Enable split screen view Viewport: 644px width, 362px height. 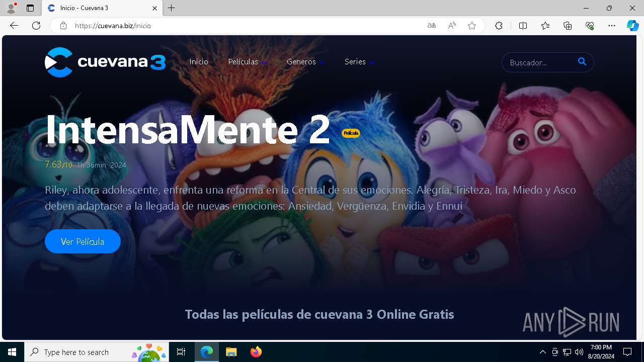523,26
